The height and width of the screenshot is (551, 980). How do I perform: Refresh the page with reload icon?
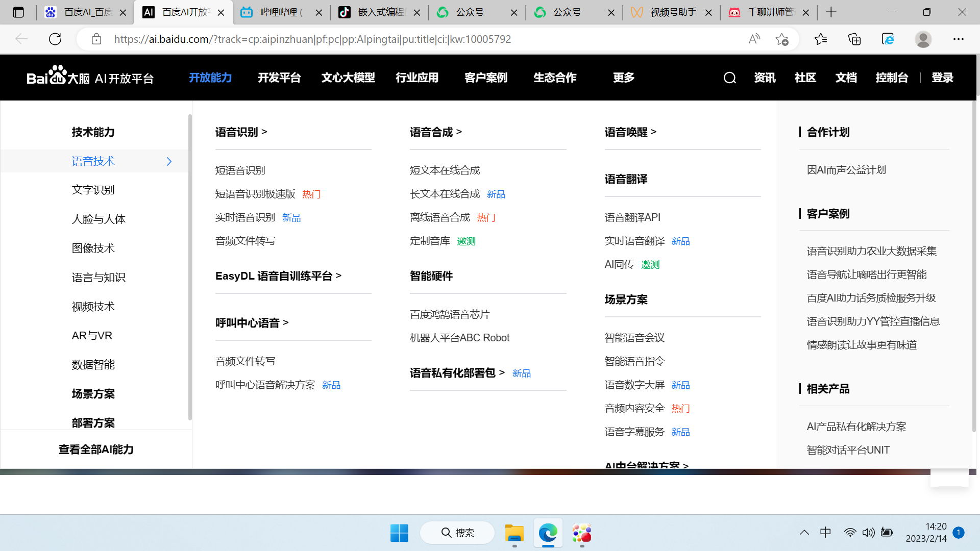(x=55, y=39)
